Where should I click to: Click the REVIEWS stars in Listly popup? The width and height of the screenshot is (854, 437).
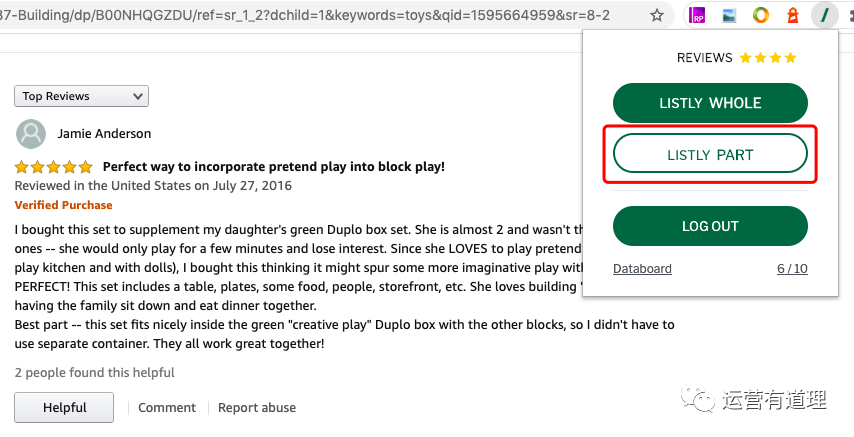tap(768, 58)
